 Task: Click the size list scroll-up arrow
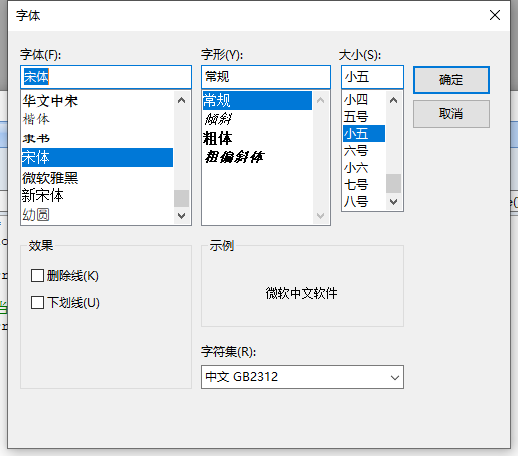[x=393, y=100]
